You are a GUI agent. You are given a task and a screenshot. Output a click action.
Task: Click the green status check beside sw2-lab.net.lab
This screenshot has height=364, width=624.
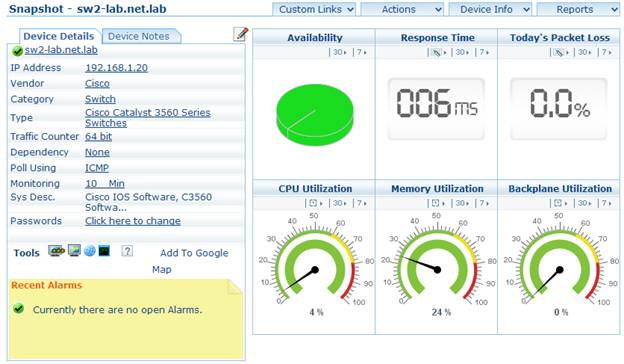pyautogui.click(x=17, y=51)
